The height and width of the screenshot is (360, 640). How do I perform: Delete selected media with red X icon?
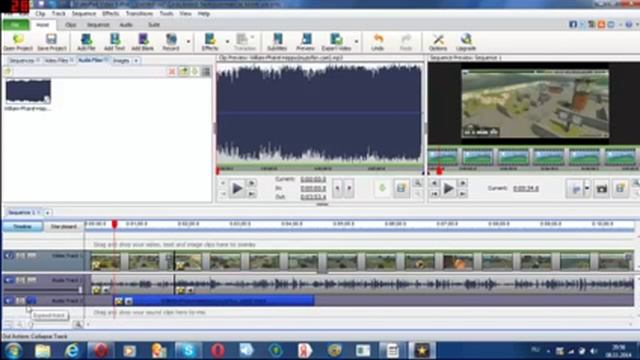coord(172,72)
